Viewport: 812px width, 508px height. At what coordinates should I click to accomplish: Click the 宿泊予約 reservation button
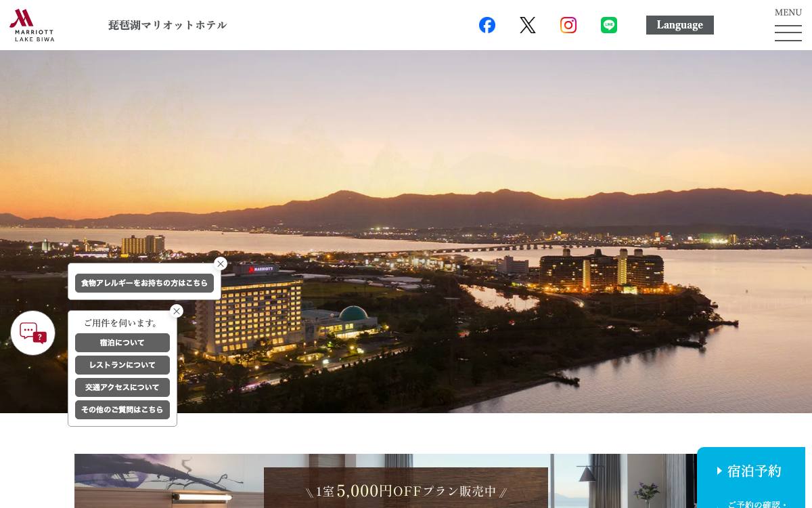tap(751, 471)
